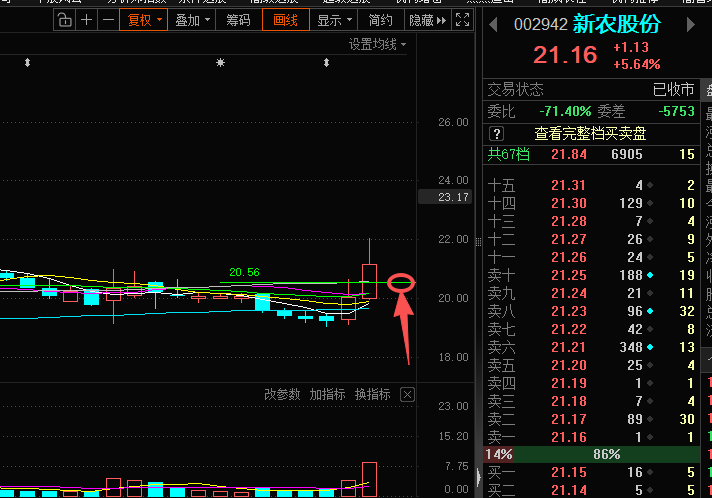712x498 pixels.
Task: Click stock name 新农股份
Action: coord(617,24)
